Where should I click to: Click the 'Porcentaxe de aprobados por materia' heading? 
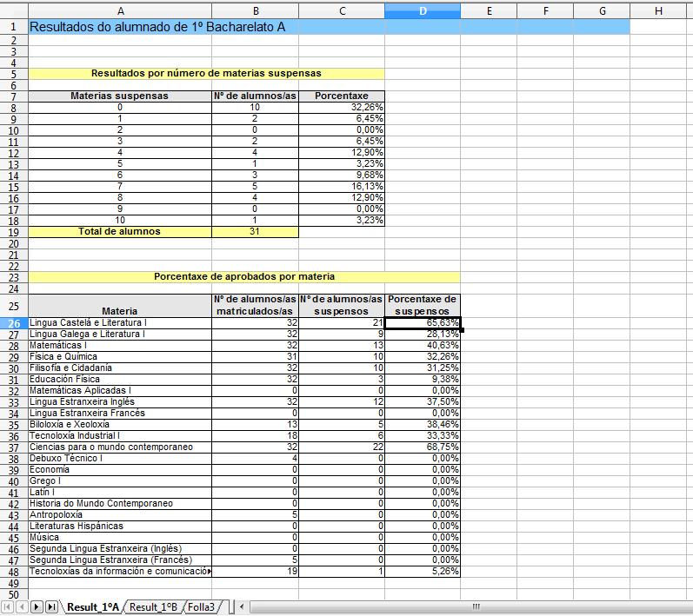point(243,277)
